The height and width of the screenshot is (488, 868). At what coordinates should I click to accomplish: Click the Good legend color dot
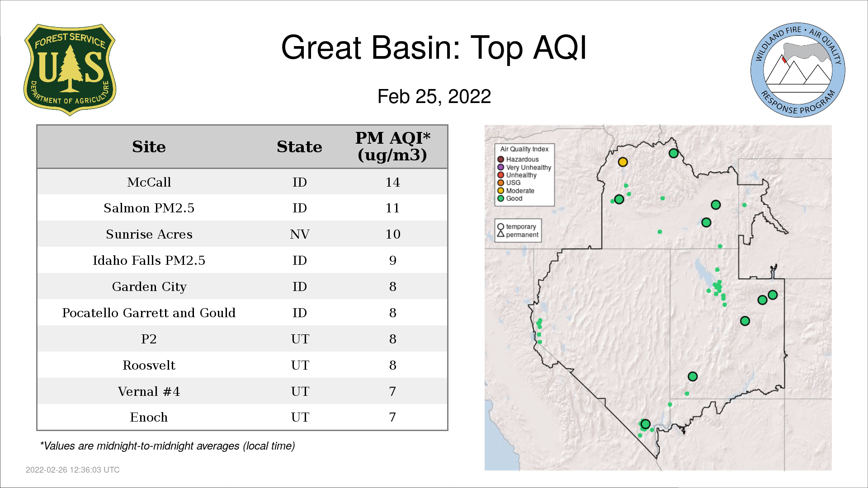pos(500,198)
